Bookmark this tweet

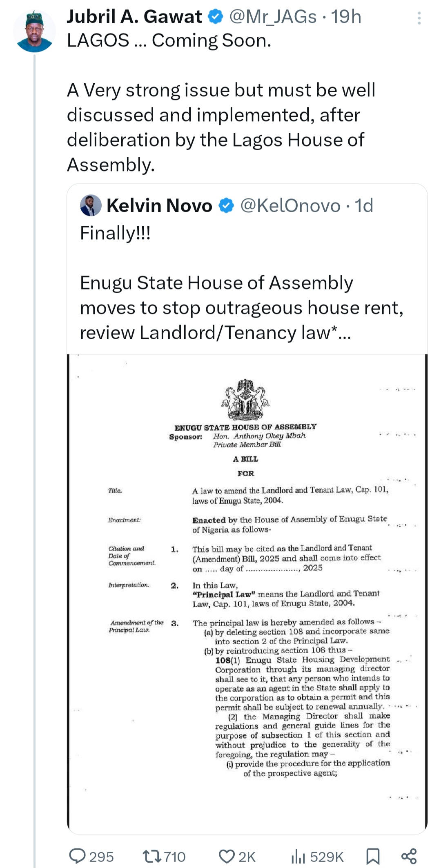pyautogui.click(x=372, y=855)
